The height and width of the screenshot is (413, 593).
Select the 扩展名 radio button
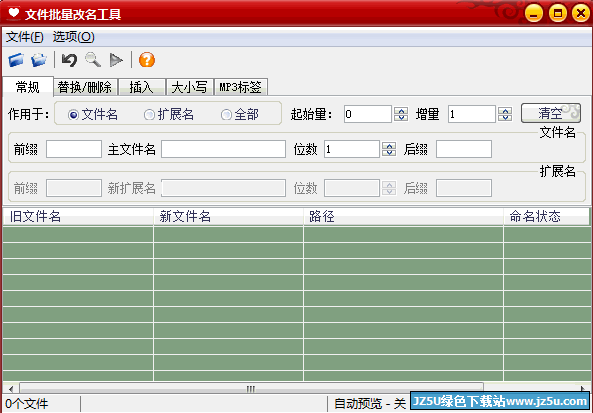point(149,115)
